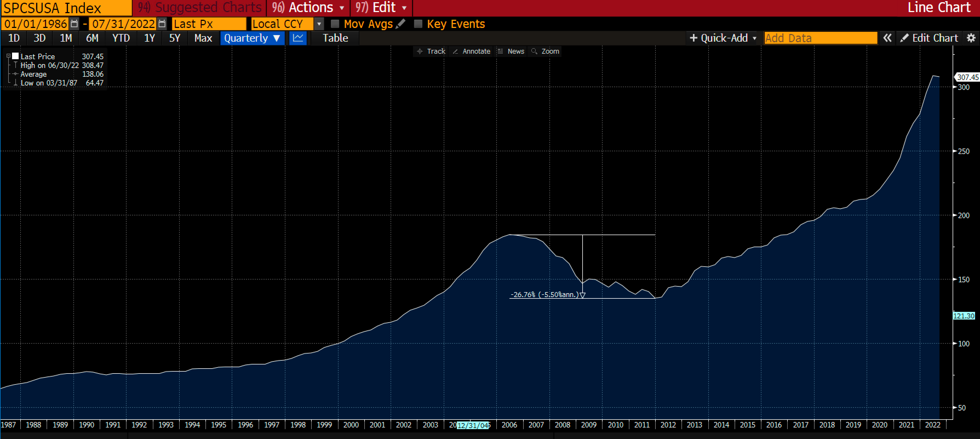Open the Quarterly periodicity dropdown
The height and width of the screenshot is (439, 980).
(x=252, y=38)
